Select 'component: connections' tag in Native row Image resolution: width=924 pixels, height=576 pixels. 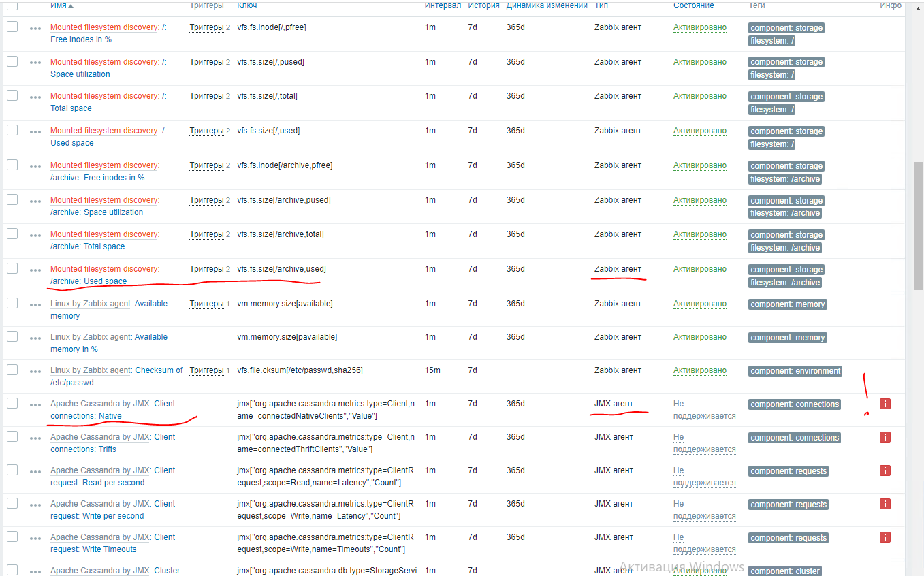[795, 404]
